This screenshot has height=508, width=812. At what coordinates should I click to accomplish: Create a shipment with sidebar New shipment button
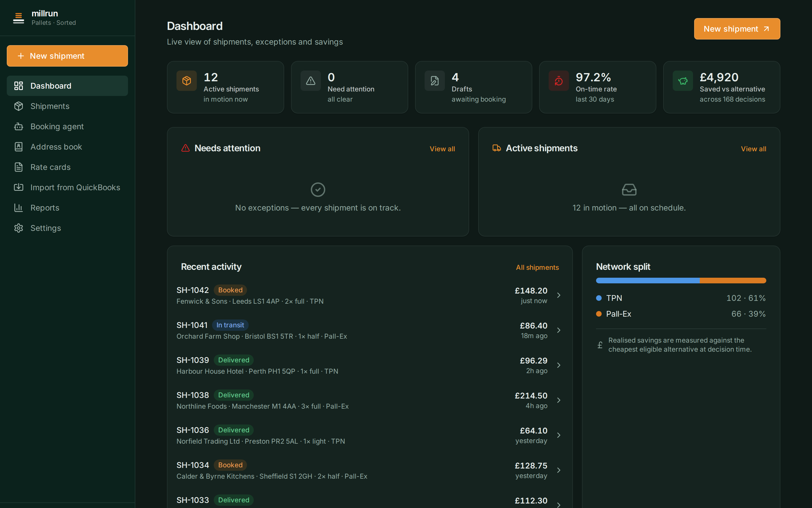pos(67,56)
